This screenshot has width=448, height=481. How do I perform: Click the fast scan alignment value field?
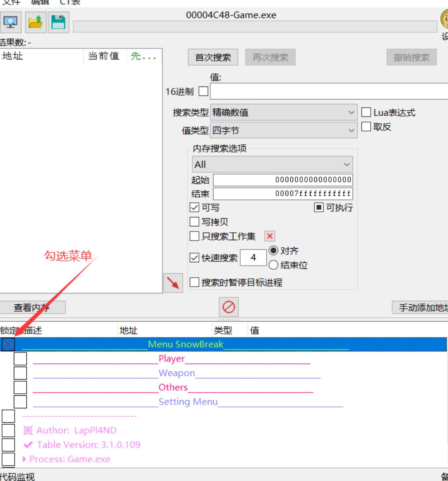coord(253,257)
